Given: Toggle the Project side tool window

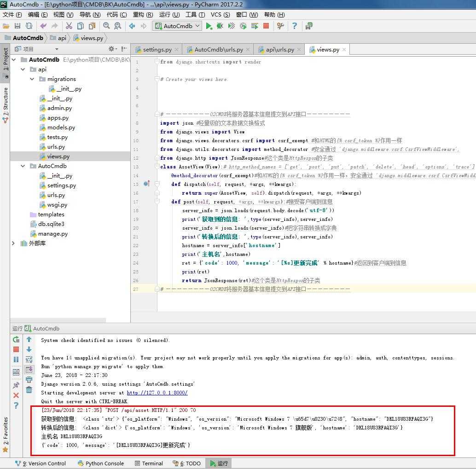Looking at the screenshot, I should [5, 63].
